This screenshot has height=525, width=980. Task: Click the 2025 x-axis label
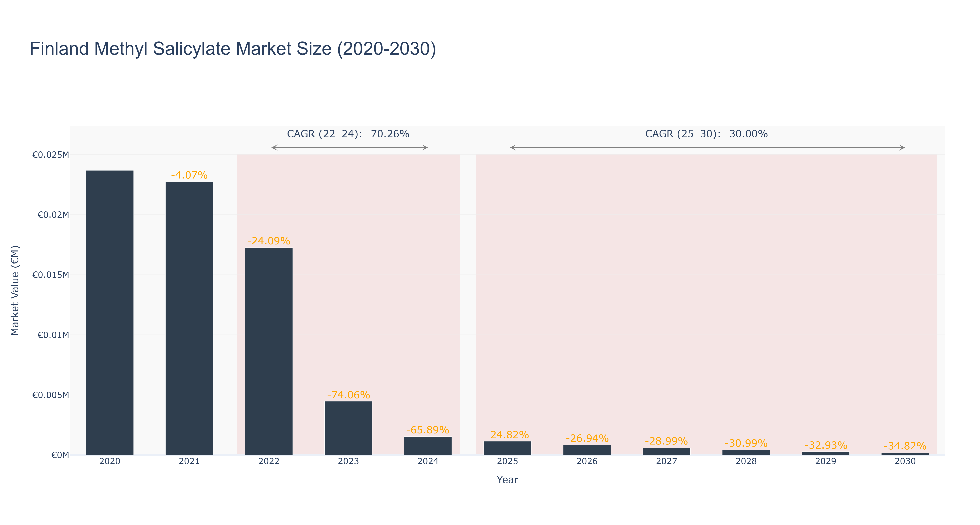tap(507, 461)
